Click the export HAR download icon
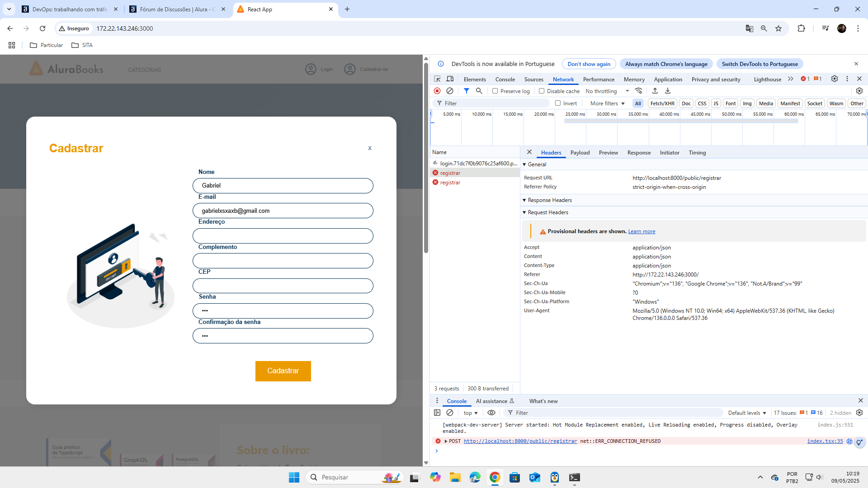Viewport: 868px width, 488px height. (x=668, y=91)
